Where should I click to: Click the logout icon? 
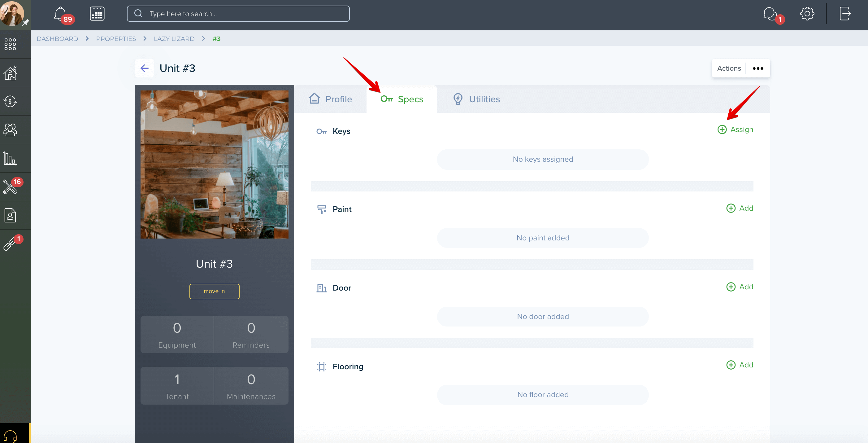pos(845,14)
